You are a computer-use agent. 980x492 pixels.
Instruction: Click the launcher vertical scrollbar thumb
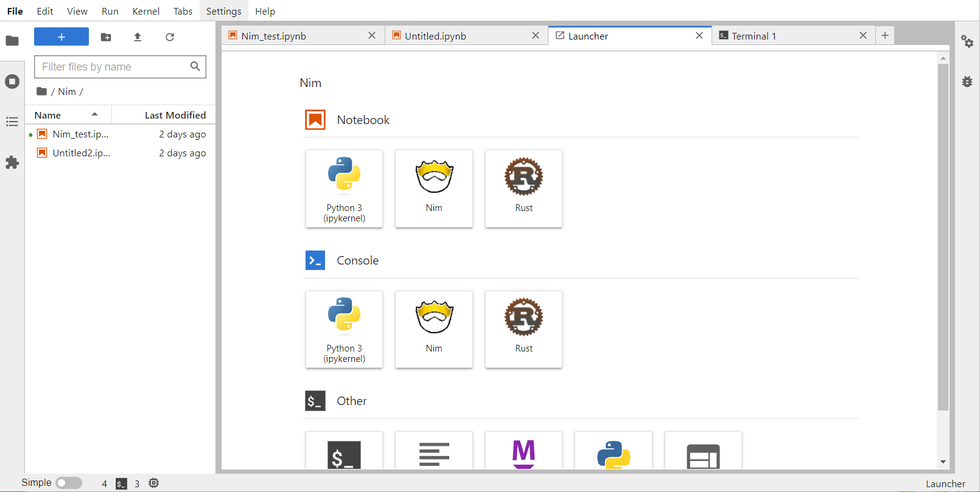tap(943, 237)
